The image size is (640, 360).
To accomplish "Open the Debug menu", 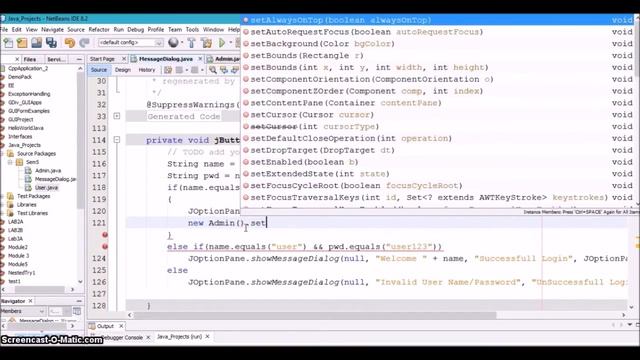I will pyautogui.click(x=136, y=30).
